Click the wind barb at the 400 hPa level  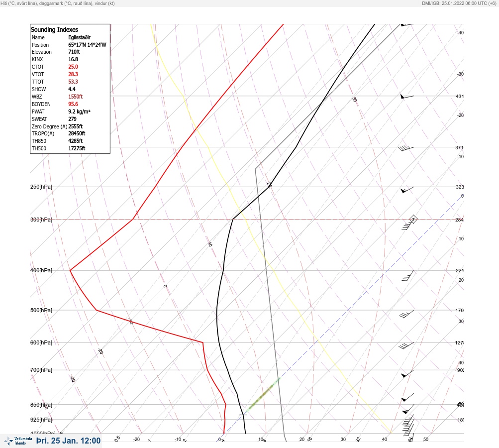pos(407,276)
